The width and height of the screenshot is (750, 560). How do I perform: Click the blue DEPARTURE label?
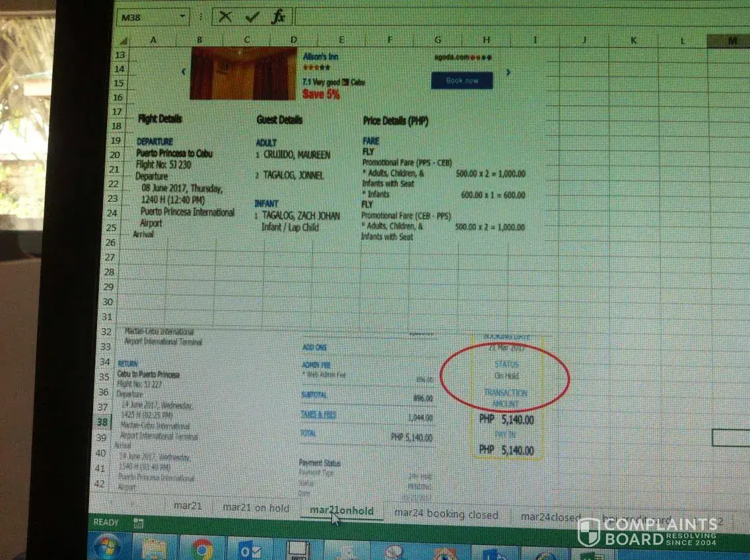(154, 142)
